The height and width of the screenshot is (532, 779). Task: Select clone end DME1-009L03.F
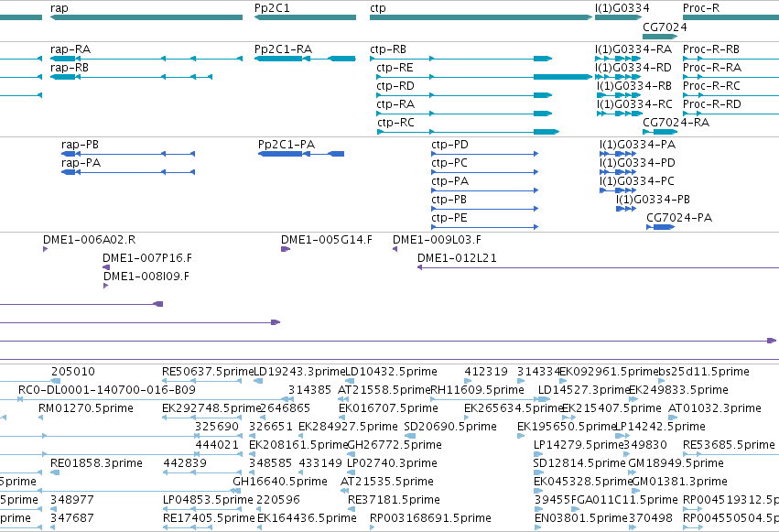coord(438,240)
